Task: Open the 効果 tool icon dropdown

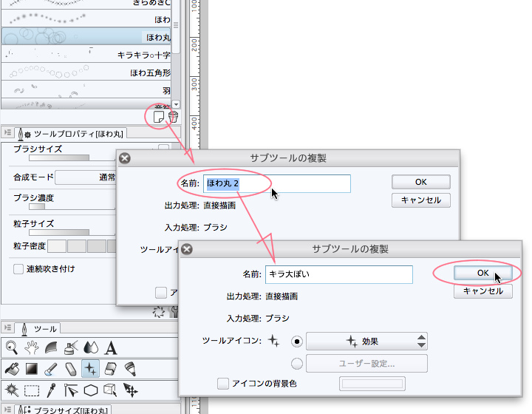Action: [366, 342]
